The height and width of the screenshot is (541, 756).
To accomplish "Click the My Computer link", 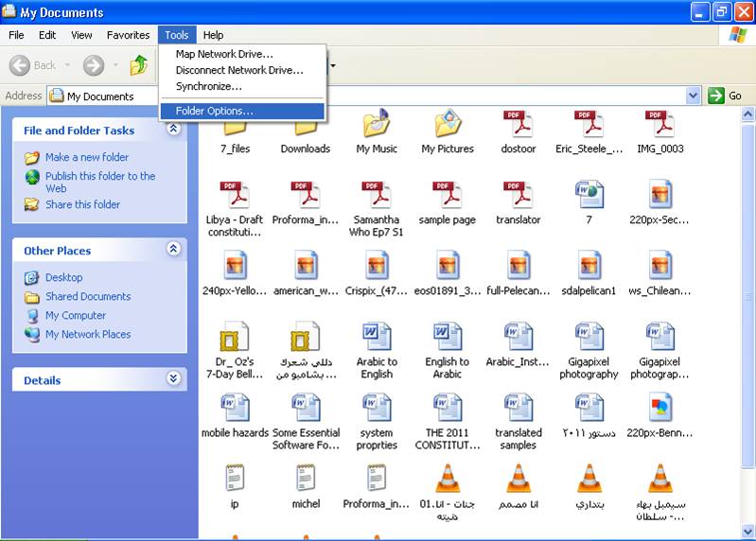I will 75,315.
